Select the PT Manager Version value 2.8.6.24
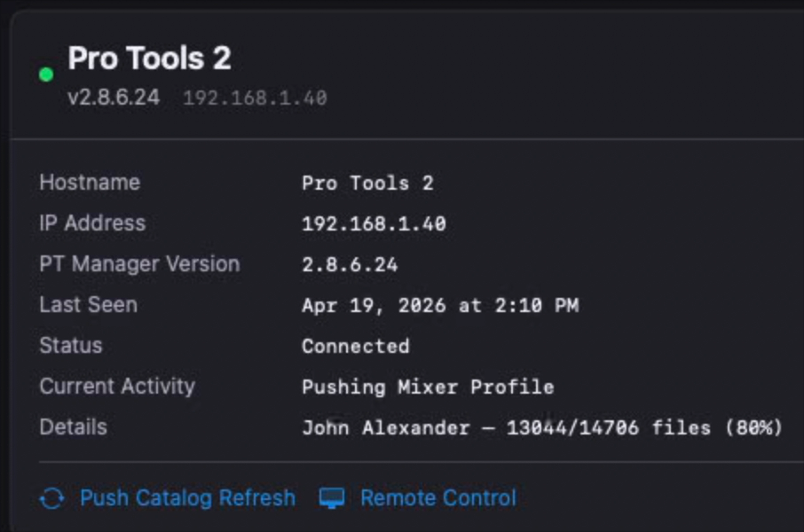 [350, 265]
